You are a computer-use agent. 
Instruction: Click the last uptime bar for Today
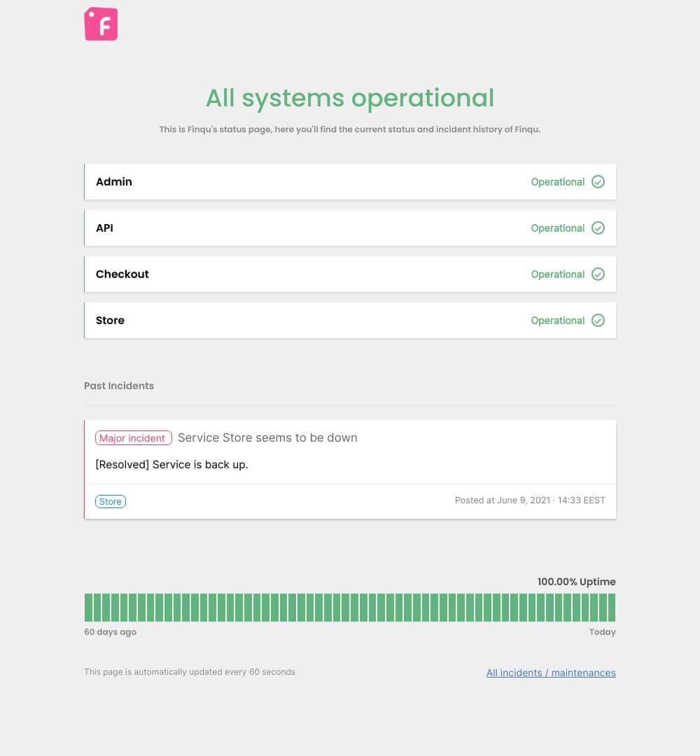[612, 608]
